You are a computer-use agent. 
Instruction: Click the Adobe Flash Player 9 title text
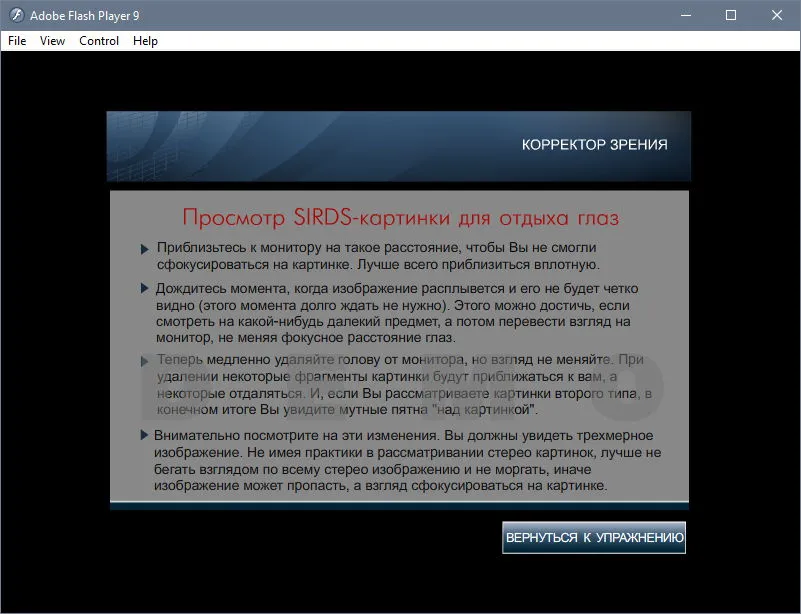84,16
